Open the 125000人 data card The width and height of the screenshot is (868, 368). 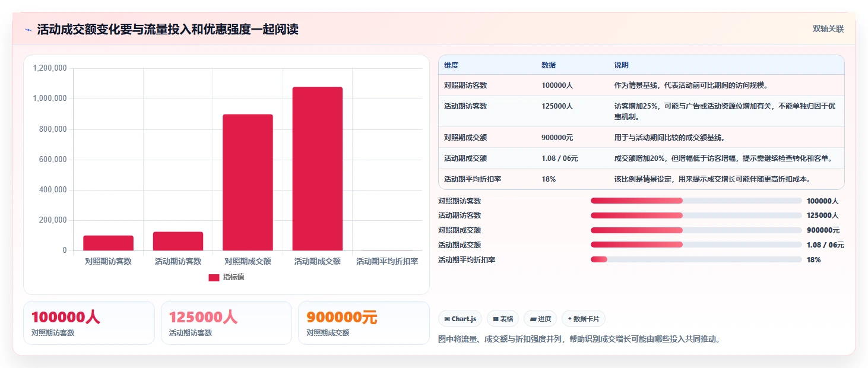pos(226,323)
